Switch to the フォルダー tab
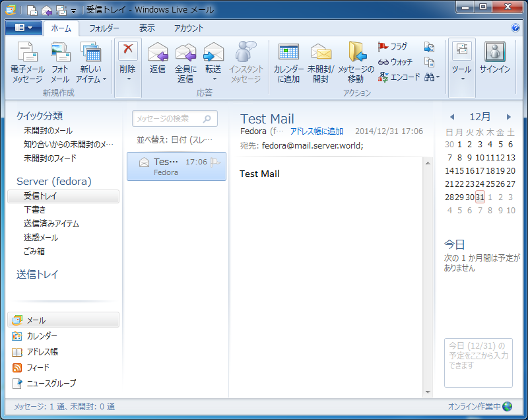The height and width of the screenshot is (420, 528). click(x=104, y=28)
